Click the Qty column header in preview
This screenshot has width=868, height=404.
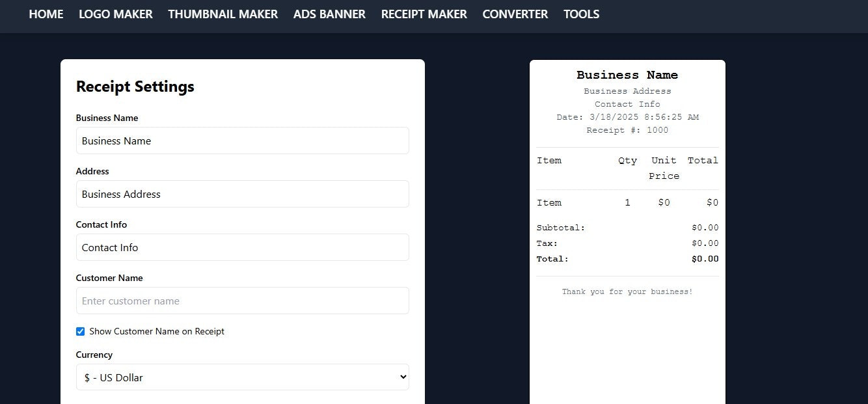point(627,160)
